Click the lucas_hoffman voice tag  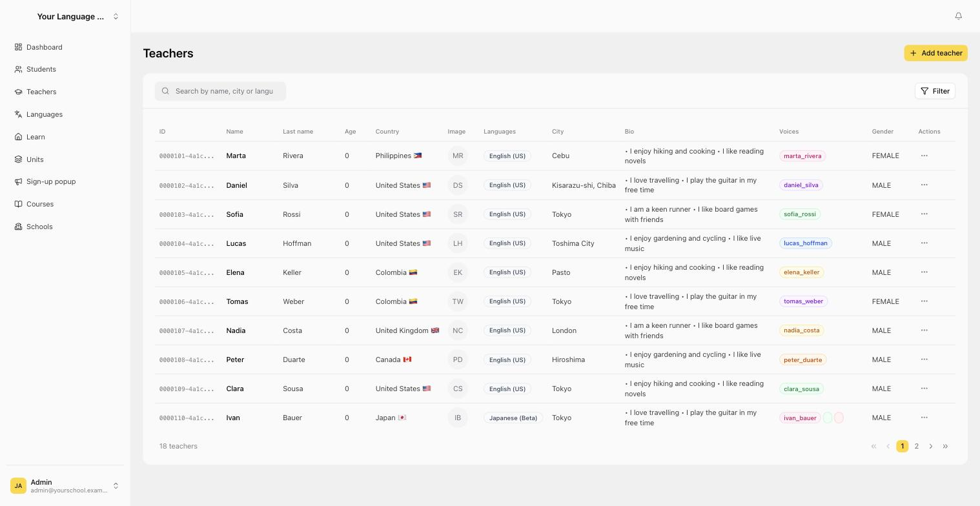(x=806, y=243)
